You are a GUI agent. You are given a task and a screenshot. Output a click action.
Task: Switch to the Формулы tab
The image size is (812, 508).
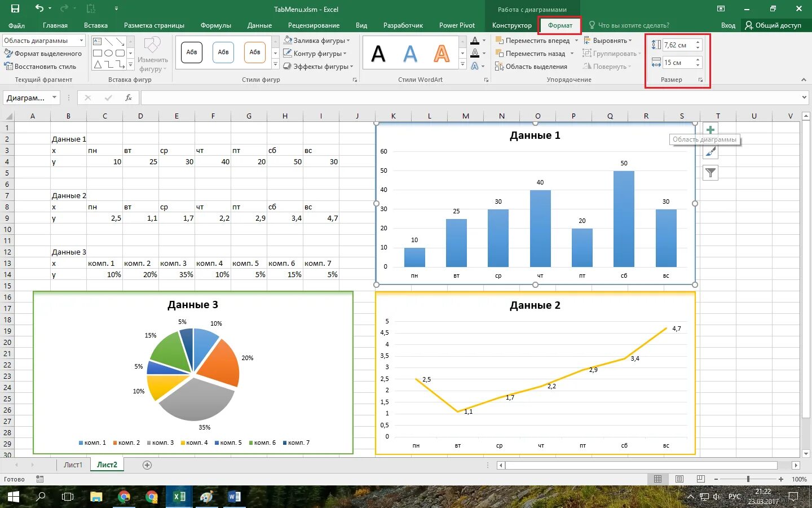pyautogui.click(x=216, y=25)
